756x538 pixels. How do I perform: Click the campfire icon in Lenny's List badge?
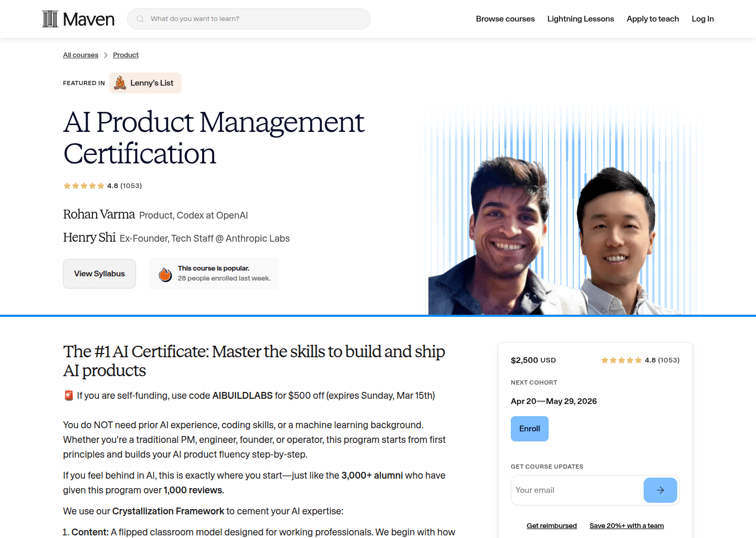tap(120, 82)
